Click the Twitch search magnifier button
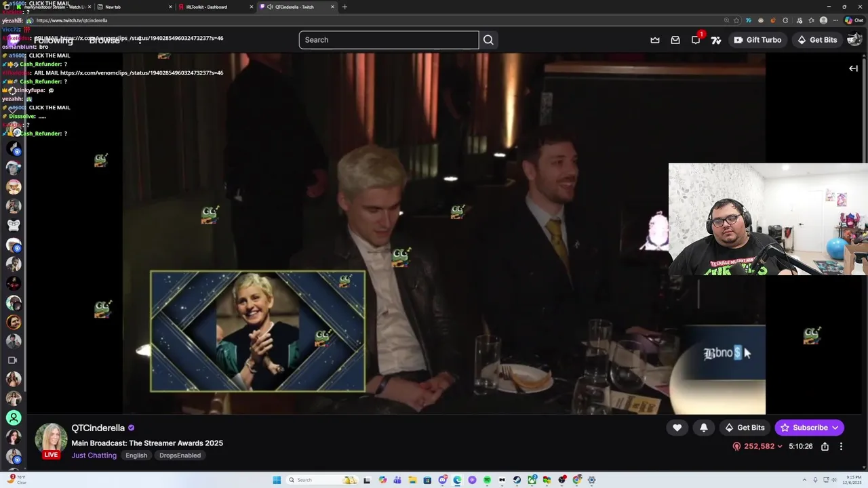This screenshot has width=868, height=488. (488, 40)
